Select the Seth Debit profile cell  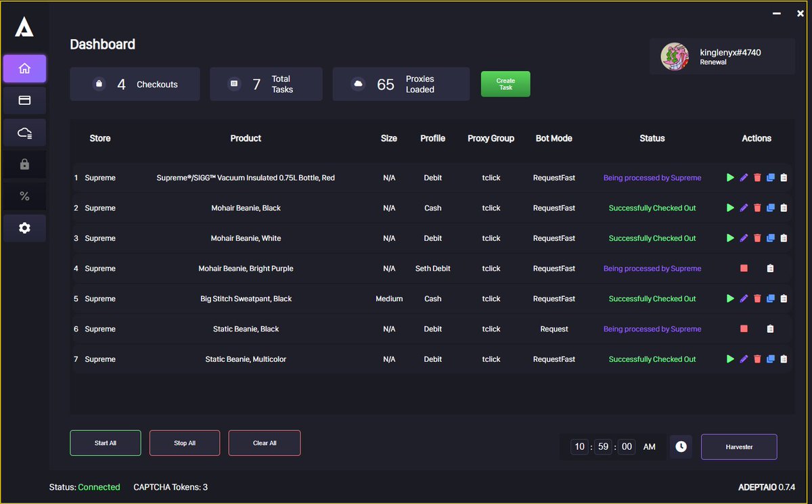coord(433,269)
